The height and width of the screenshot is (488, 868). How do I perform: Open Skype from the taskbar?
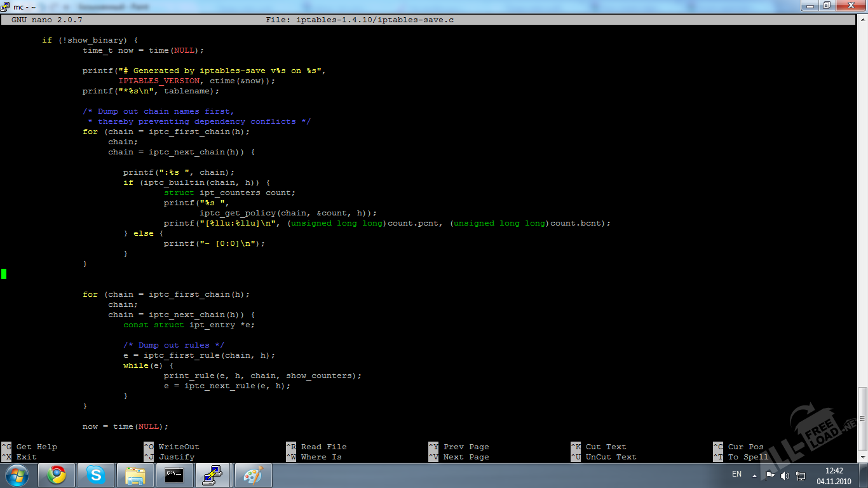tap(96, 475)
